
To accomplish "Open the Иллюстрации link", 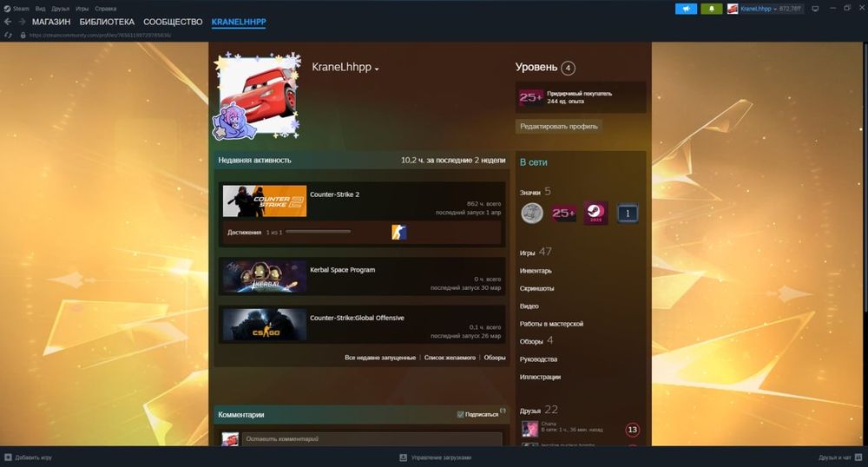I will tap(540, 377).
